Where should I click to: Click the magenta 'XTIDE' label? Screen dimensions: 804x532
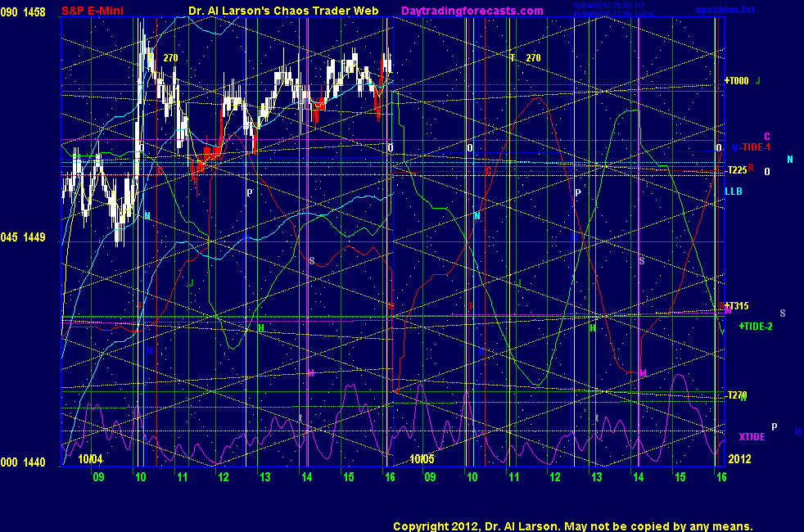coord(752,437)
